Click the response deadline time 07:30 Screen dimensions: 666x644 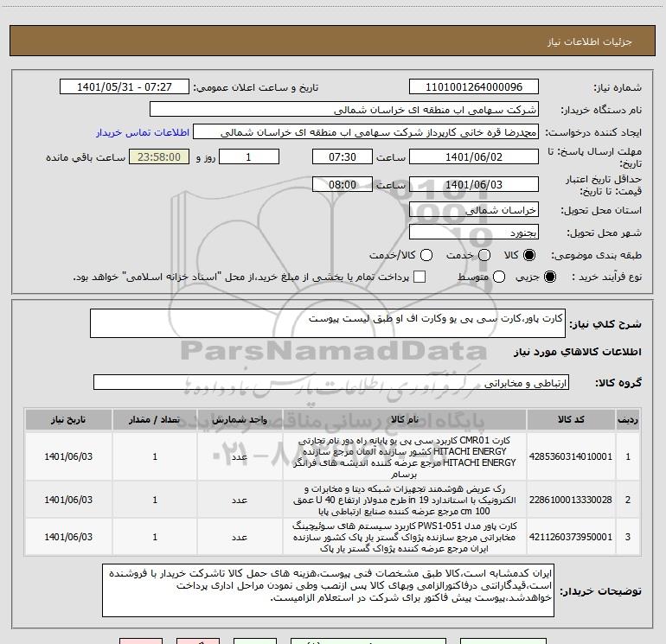coord(343,156)
